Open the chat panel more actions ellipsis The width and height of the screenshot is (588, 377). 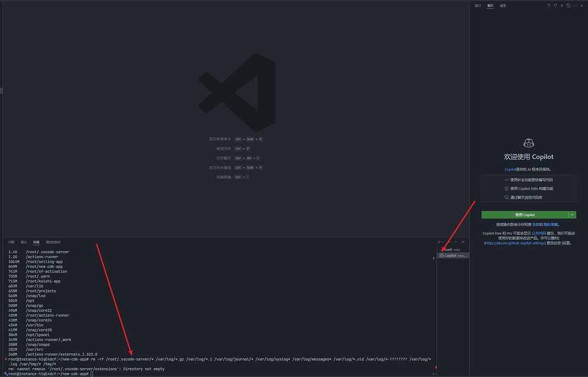point(575,6)
